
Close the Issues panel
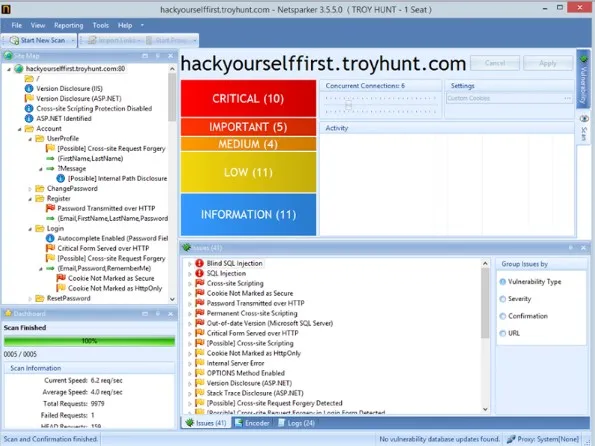click(x=583, y=248)
